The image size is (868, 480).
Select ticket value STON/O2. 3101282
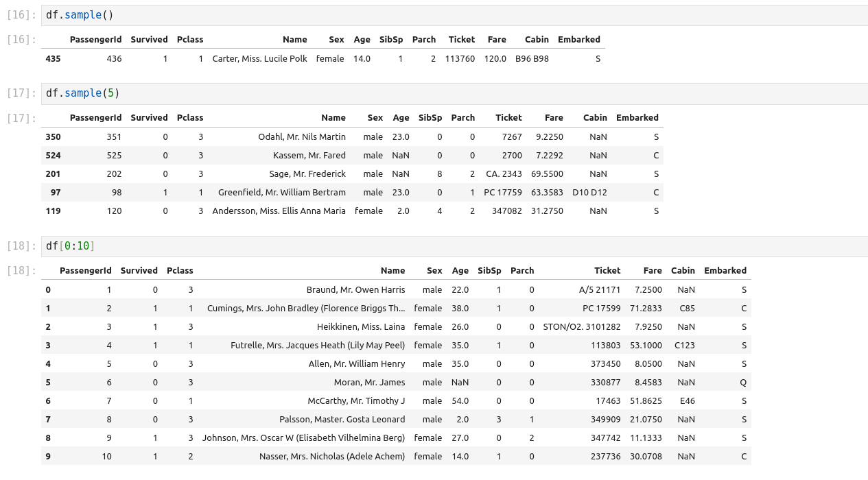click(581, 327)
